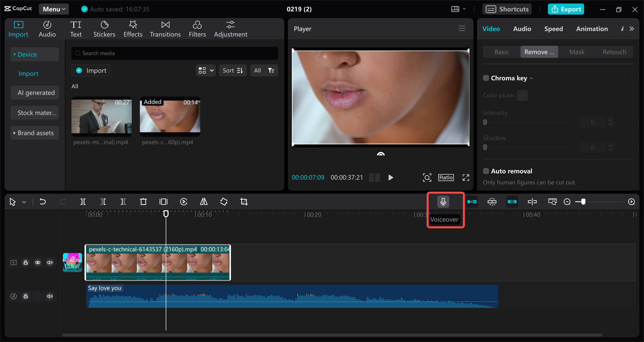Viewport: 644px width, 342px height.
Task: Hide the video track with the eye toggle
Action: click(x=38, y=263)
